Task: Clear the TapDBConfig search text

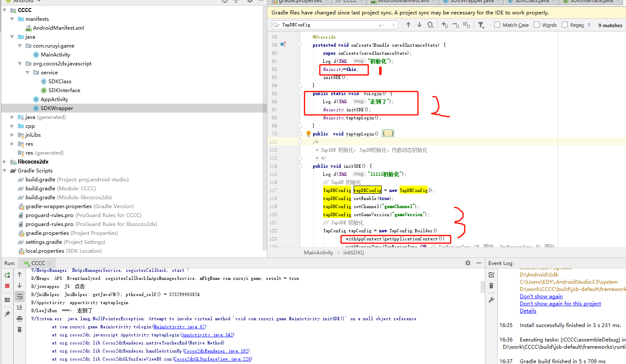Action: coord(394,25)
